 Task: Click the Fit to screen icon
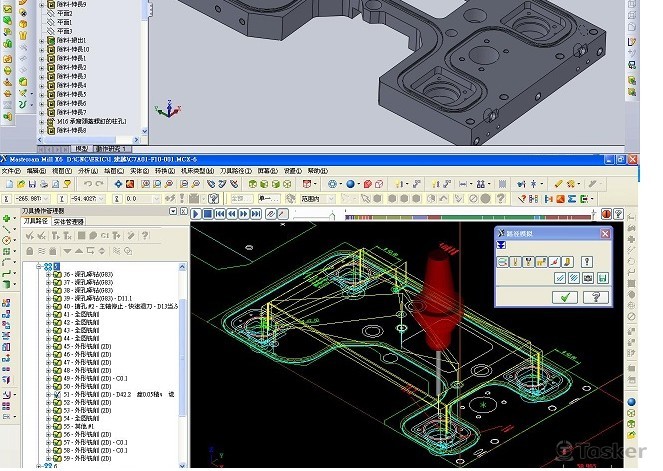(x=118, y=184)
